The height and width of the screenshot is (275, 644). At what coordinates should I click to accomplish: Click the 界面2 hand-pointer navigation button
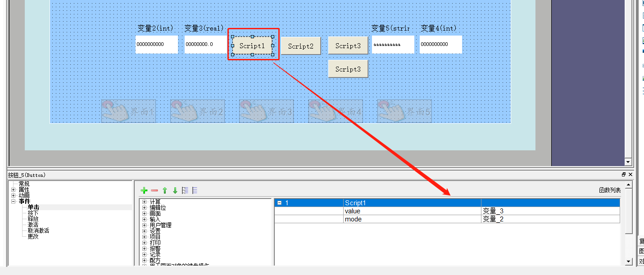click(197, 111)
